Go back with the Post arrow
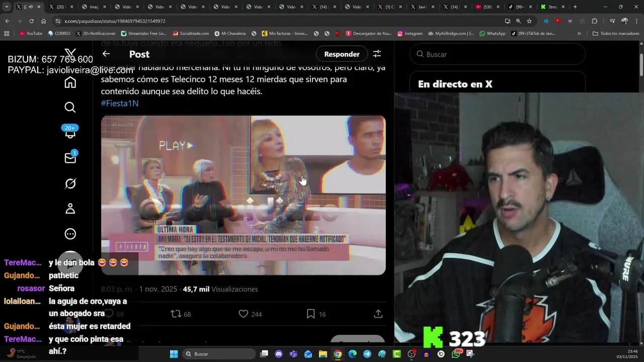Screen dimensions: 644x362 pos(106,54)
